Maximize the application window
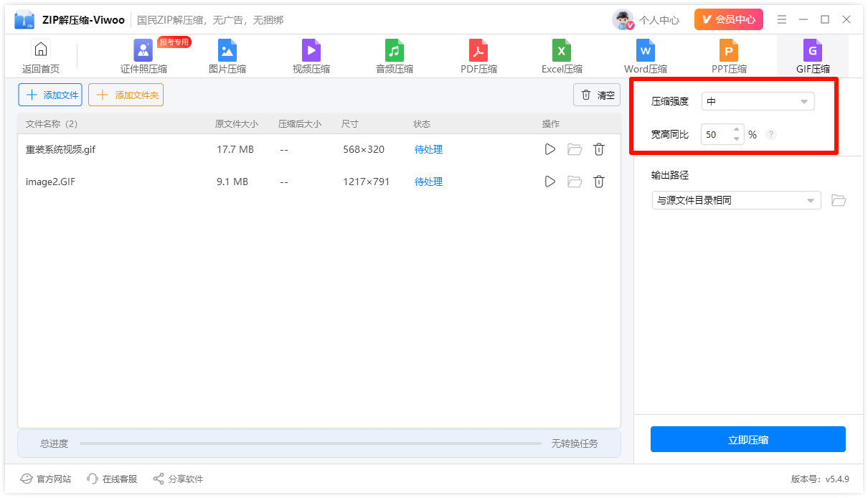This screenshot has height=498, width=868. [x=825, y=19]
